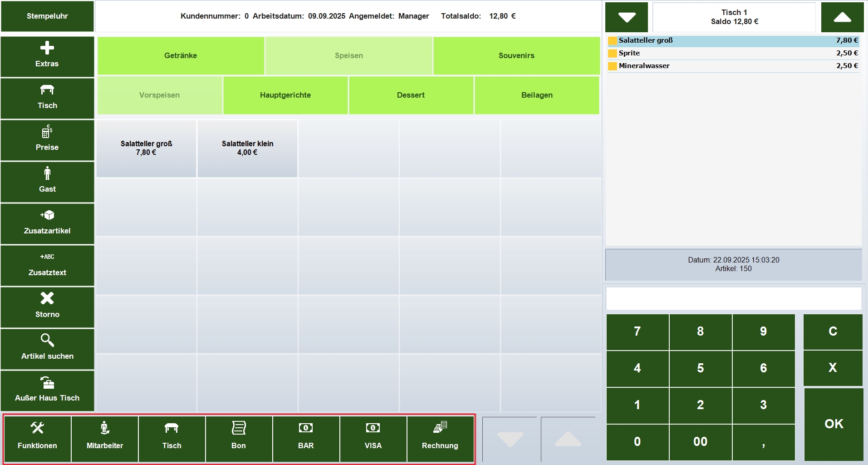Add Salatteller klein to order
The height and width of the screenshot is (465, 868).
coord(248,148)
